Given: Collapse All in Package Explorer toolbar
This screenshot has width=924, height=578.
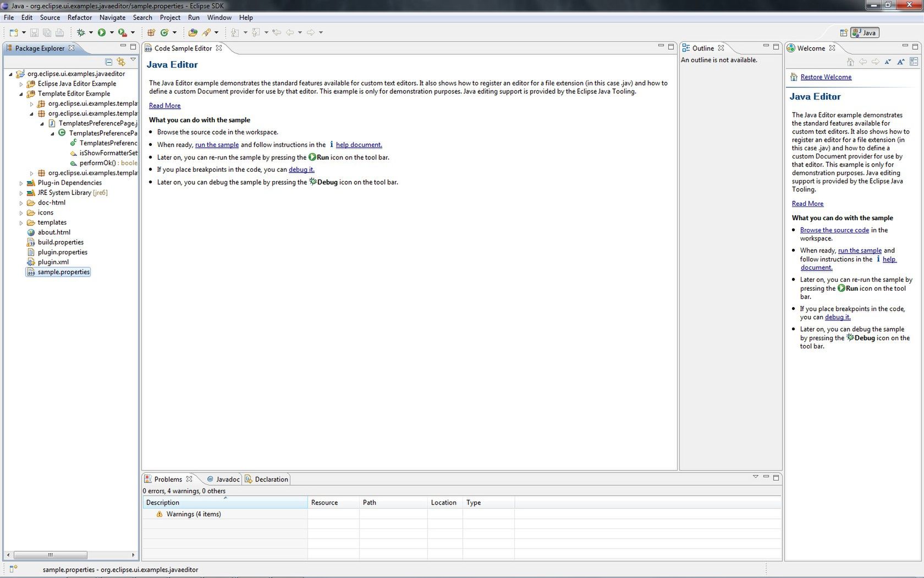Looking at the screenshot, I should coord(108,62).
